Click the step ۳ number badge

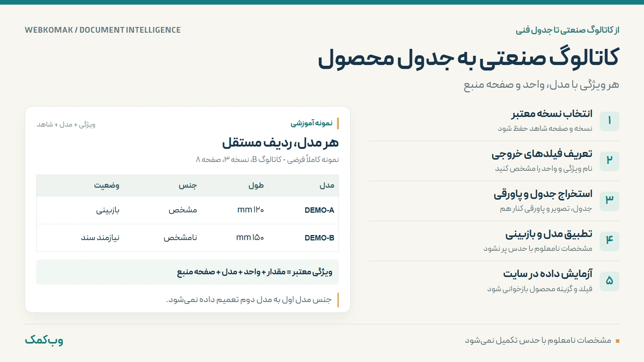609,201
